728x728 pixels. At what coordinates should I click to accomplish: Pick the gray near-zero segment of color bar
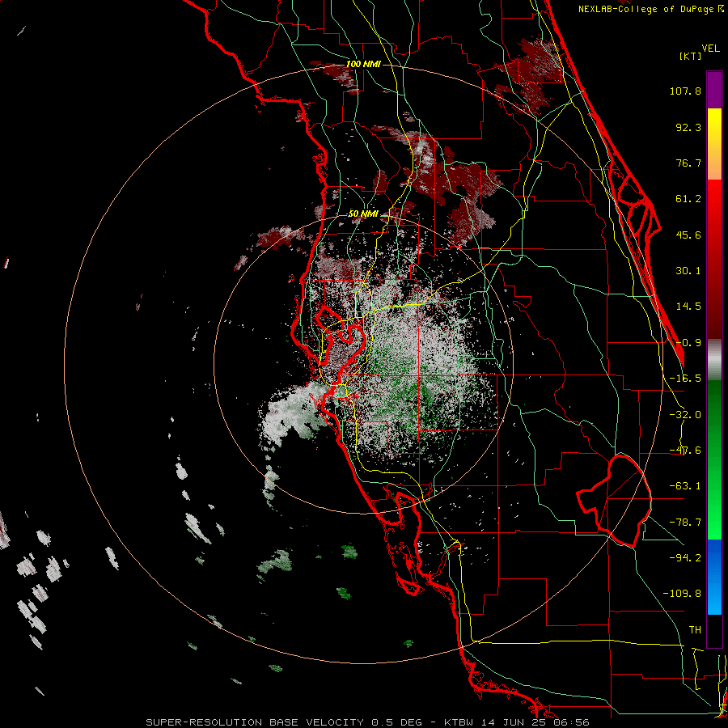pos(714,360)
